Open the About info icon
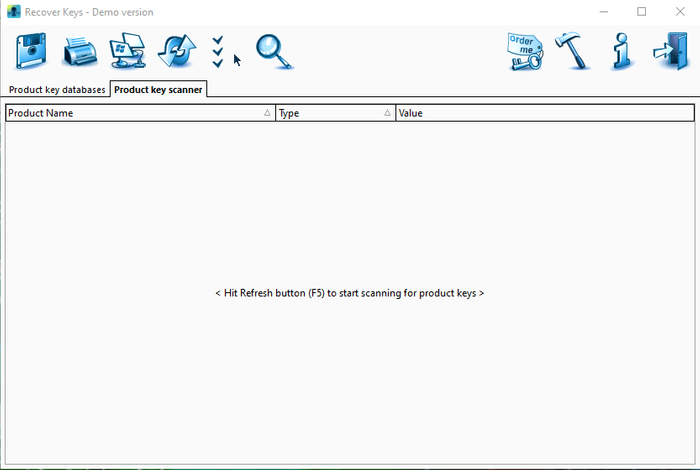 (x=621, y=51)
